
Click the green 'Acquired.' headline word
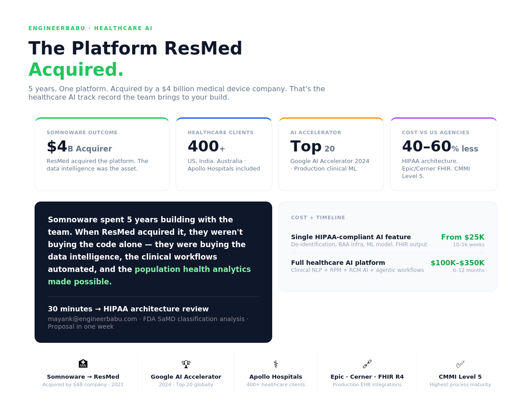click(76, 70)
